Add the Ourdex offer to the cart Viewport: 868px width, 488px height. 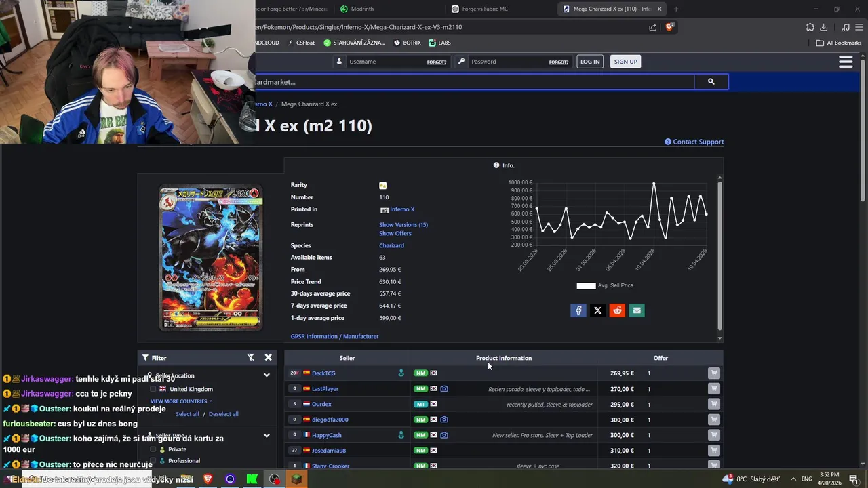pyautogui.click(x=713, y=404)
